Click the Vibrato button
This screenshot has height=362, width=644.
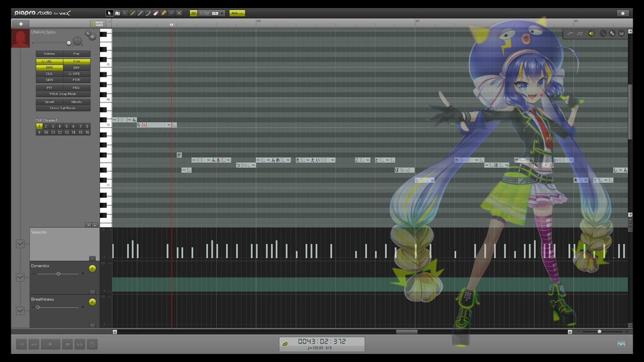(76, 102)
